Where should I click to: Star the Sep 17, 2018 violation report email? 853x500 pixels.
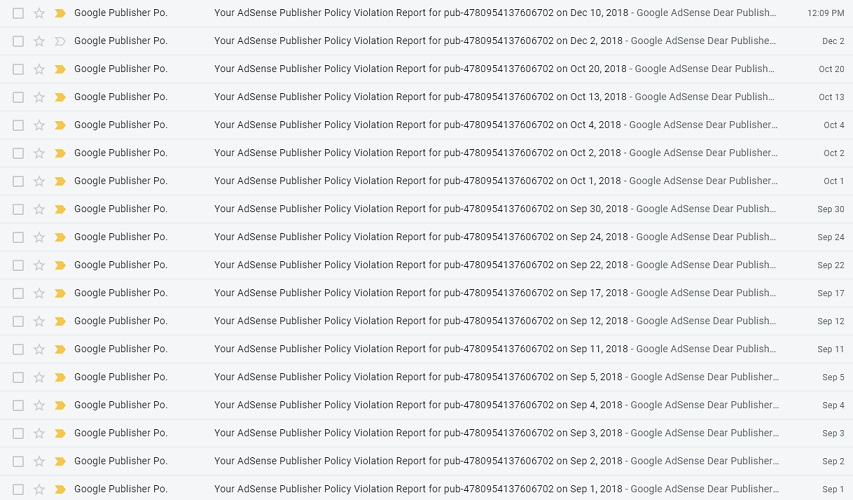(39, 293)
